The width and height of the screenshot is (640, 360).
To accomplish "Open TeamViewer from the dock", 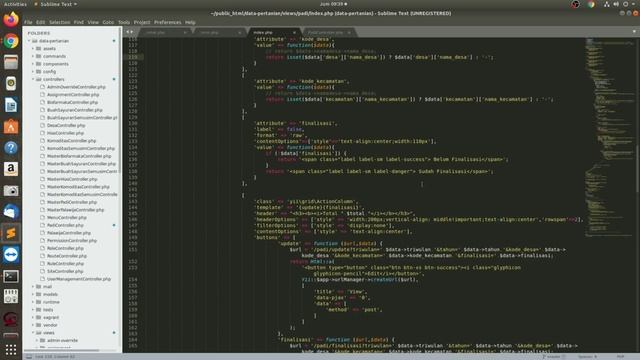I will (x=11, y=254).
